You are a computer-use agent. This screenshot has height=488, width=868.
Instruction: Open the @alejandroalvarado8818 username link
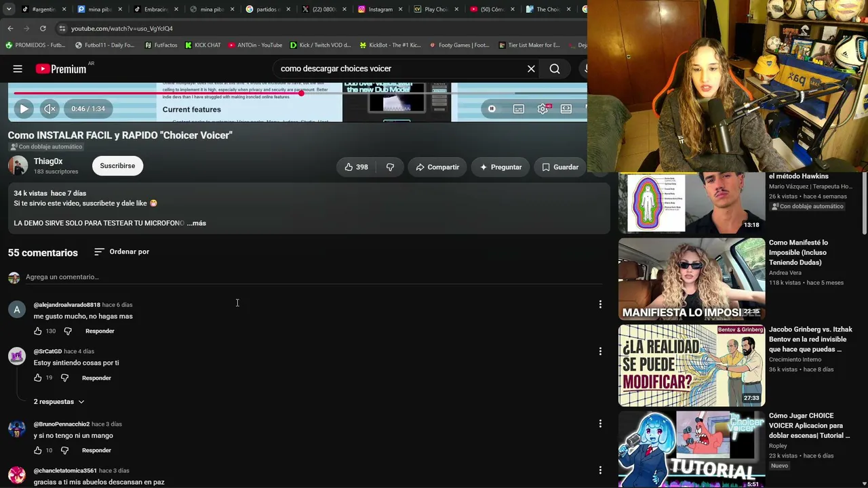(67, 305)
